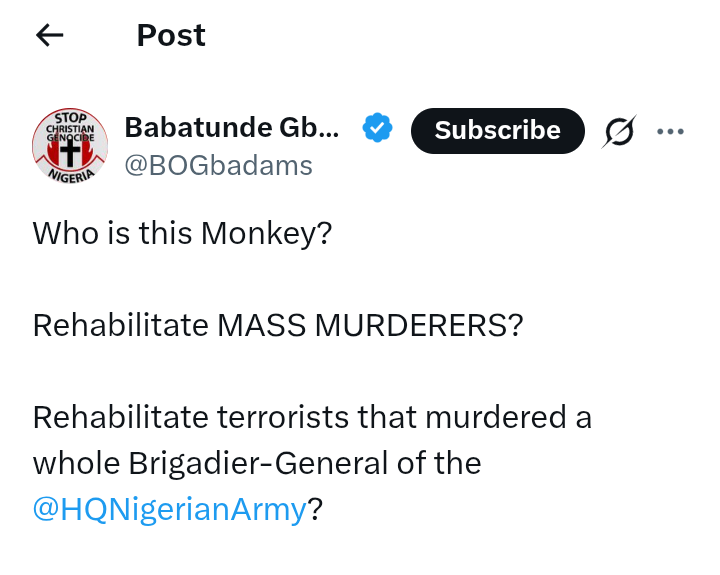Follow the @HQNigerianArmy mention link
Image resolution: width=720 pixels, height=575 pixels.
pyautogui.click(x=169, y=509)
